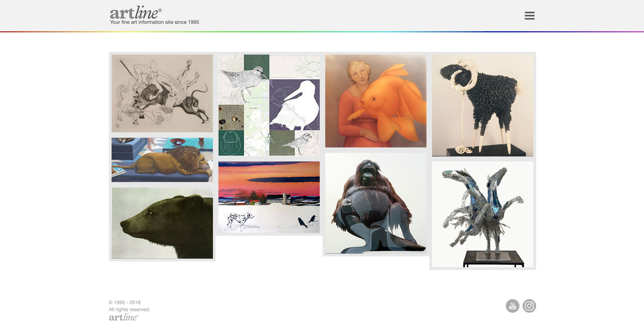Click the small artline logo in the footer
Viewport: 644px width, 334px height.
[124, 317]
